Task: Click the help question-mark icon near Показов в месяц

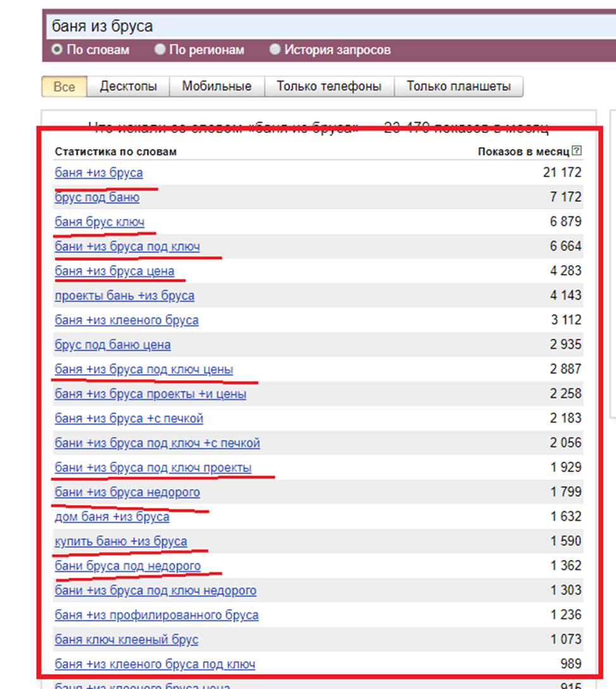Action: point(577,151)
